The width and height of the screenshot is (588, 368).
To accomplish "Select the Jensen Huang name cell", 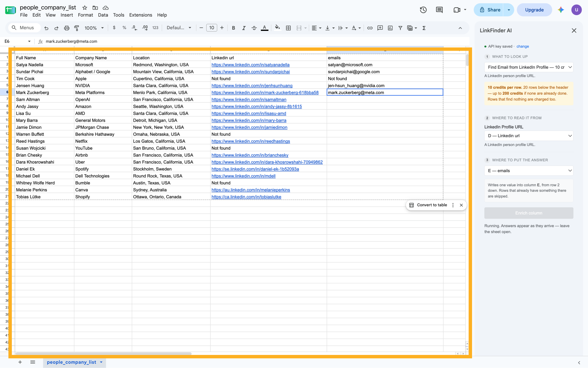I will point(44,86).
